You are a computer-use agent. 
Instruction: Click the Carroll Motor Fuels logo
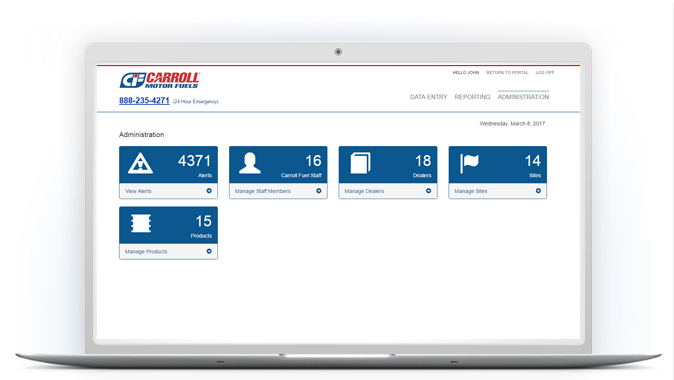click(159, 80)
